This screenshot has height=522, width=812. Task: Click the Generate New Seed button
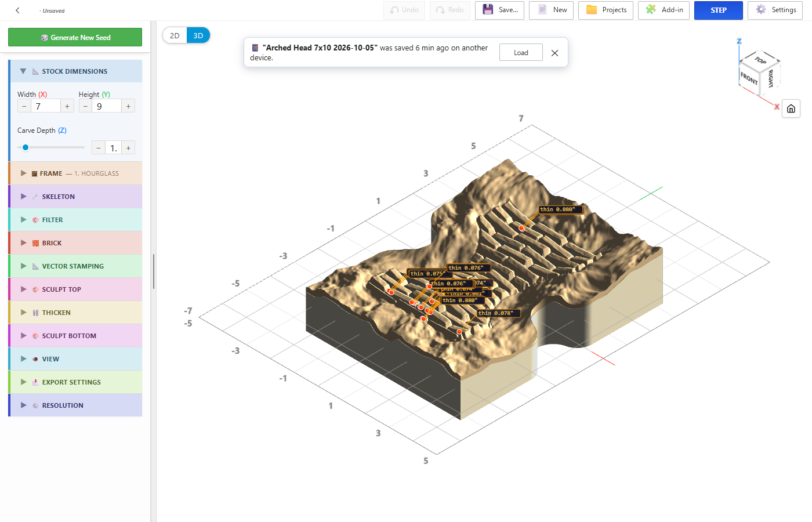(75, 37)
